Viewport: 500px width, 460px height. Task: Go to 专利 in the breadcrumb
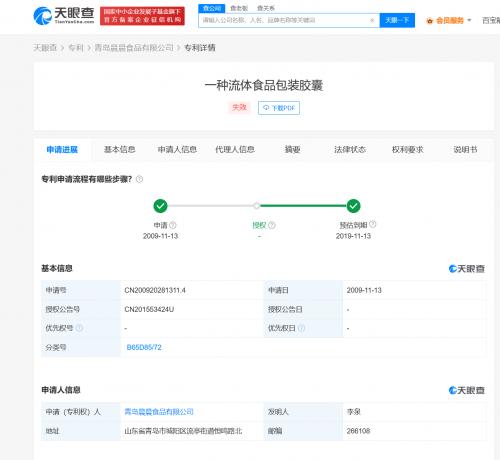click(76, 48)
